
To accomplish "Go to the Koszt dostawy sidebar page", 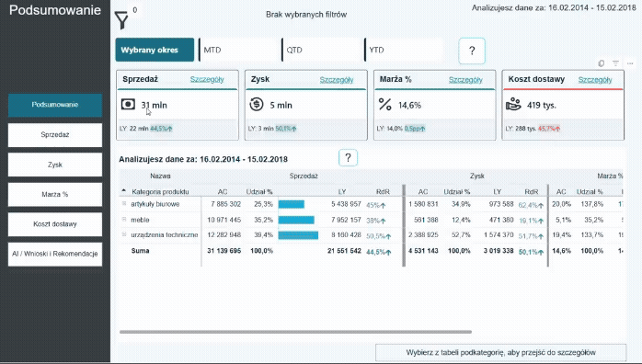I will tap(55, 224).
